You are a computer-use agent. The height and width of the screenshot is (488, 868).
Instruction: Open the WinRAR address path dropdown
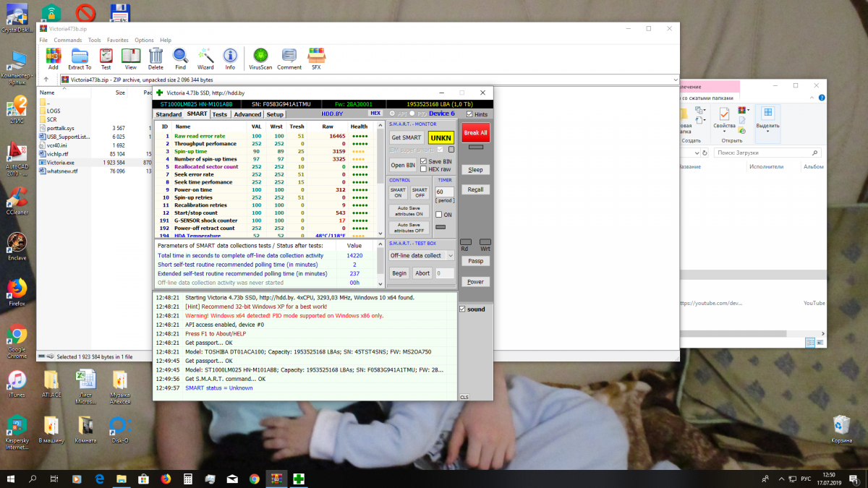(x=675, y=80)
